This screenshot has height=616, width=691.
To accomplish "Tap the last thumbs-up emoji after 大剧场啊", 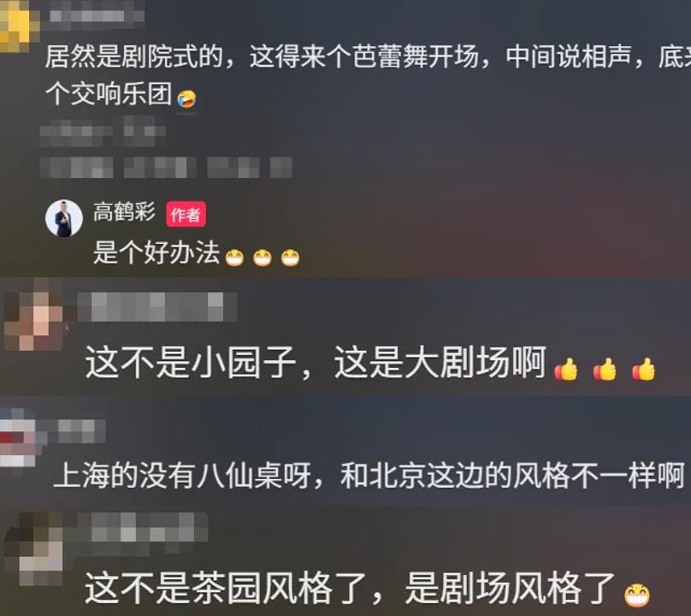I will click(x=644, y=369).
